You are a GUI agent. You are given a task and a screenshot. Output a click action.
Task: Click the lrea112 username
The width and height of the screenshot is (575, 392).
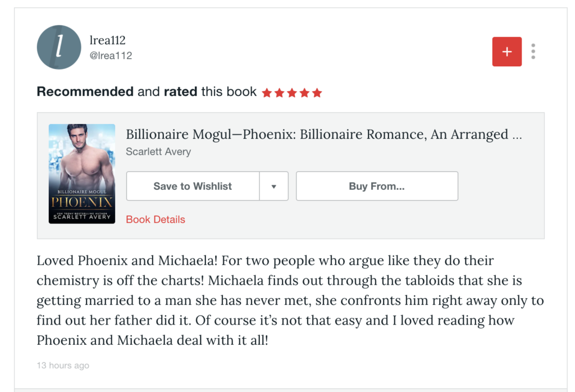108,40
